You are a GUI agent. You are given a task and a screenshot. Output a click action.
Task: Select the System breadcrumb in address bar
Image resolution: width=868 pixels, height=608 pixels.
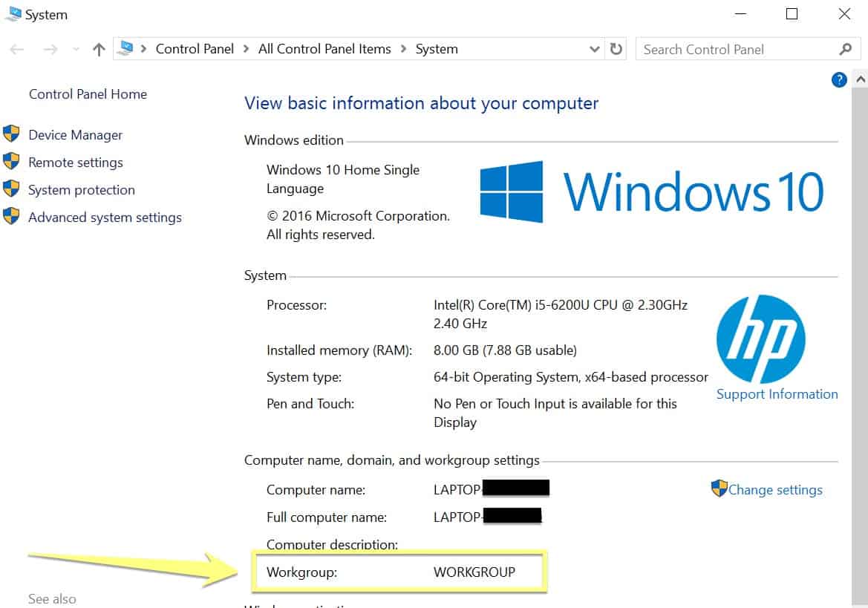437,49
